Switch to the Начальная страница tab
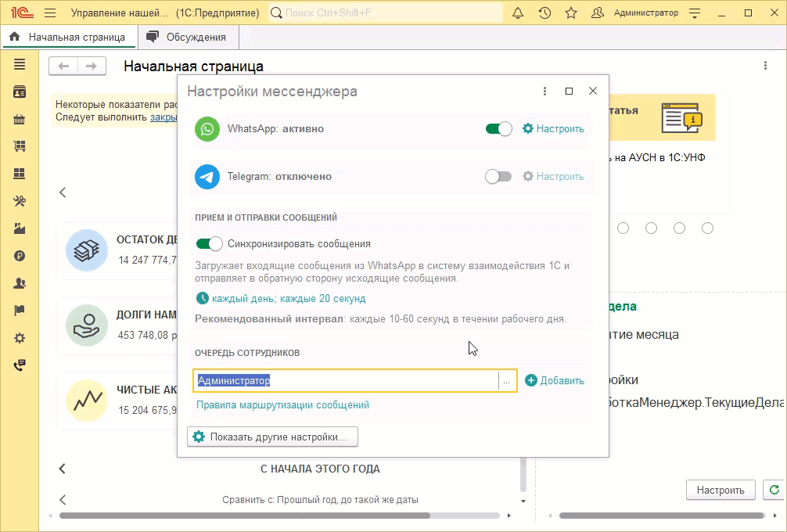Image resolution: width=787 pixels, height=532 pixels. pos(69,37)
